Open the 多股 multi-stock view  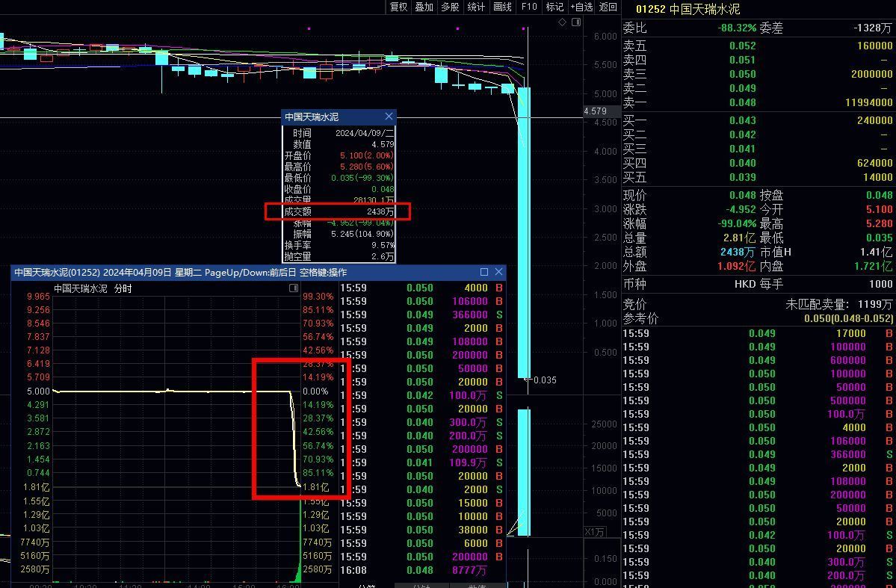click(x=450, y=7)
